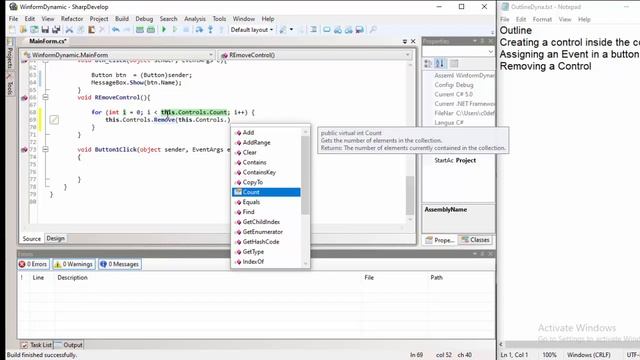Click the Build Solution toolbar icon
640x360 pixels.
click(140, 29)
